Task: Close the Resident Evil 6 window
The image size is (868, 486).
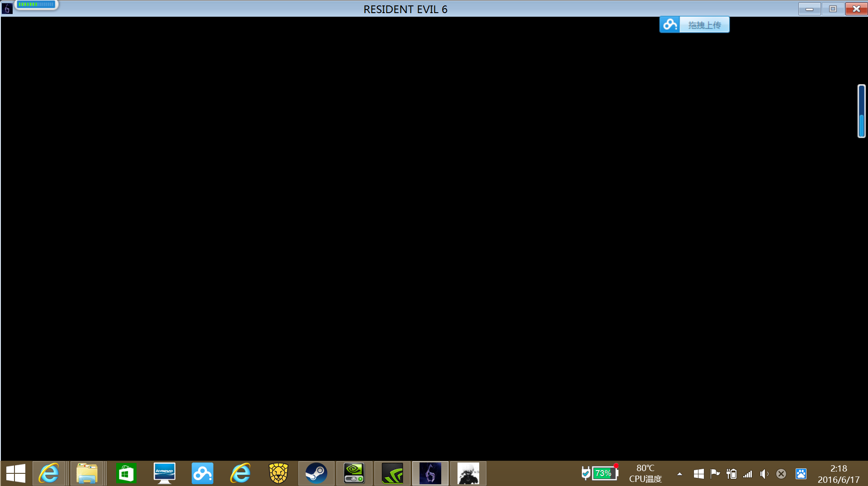Action: [856, 9]
